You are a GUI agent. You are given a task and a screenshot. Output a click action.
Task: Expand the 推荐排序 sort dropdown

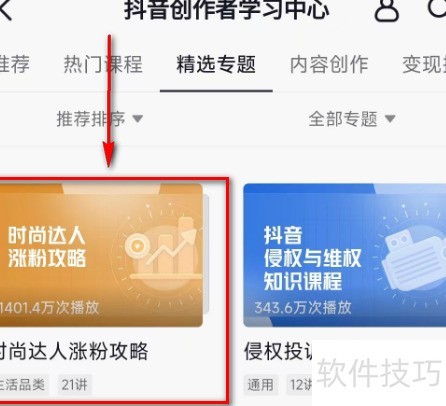100,119
